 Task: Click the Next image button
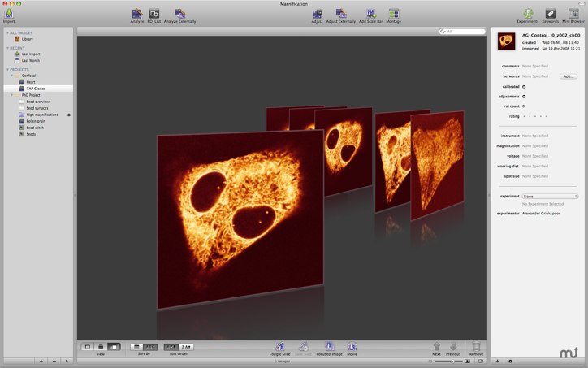point(437,347)
